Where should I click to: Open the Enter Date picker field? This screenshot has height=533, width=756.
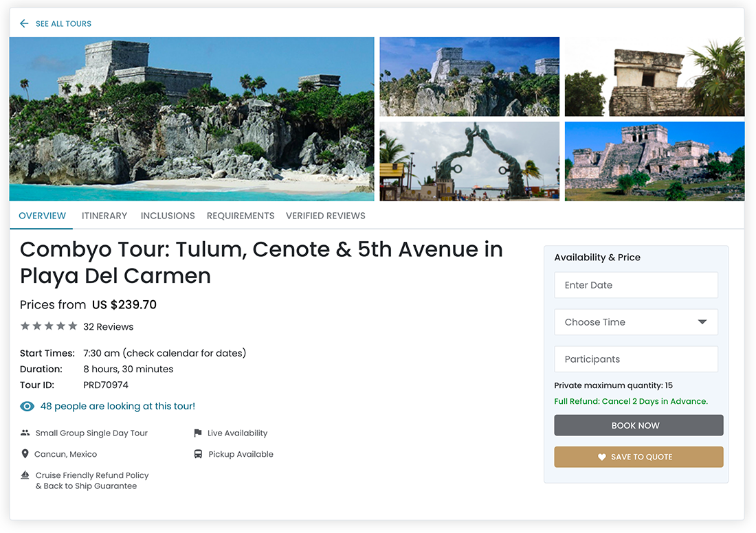[x=636, y=285]
